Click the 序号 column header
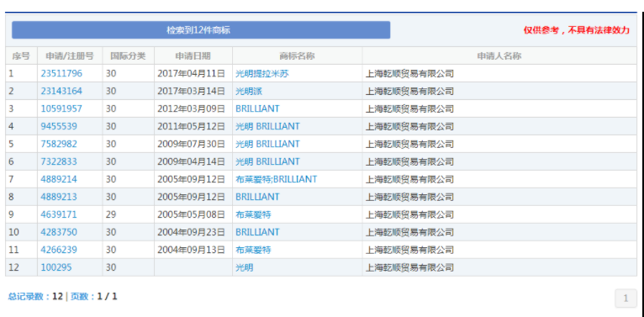Viewport: 644px width, 317px height. (x=21, y=55)
